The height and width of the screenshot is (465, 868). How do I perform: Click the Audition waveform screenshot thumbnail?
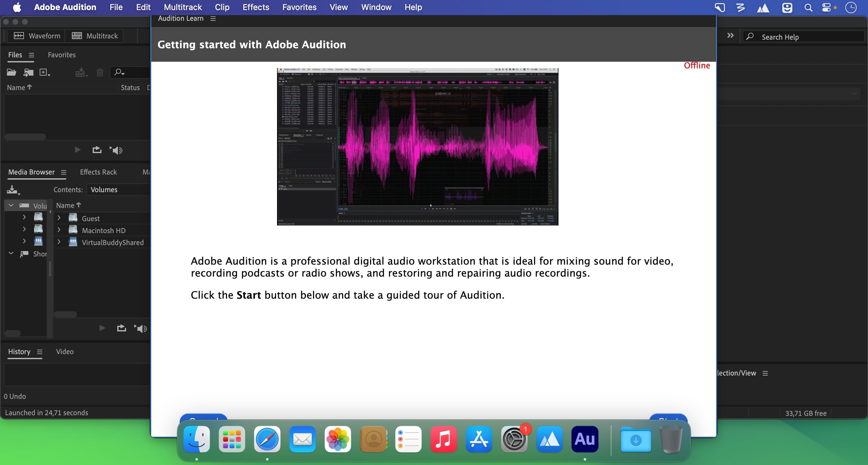418,147
